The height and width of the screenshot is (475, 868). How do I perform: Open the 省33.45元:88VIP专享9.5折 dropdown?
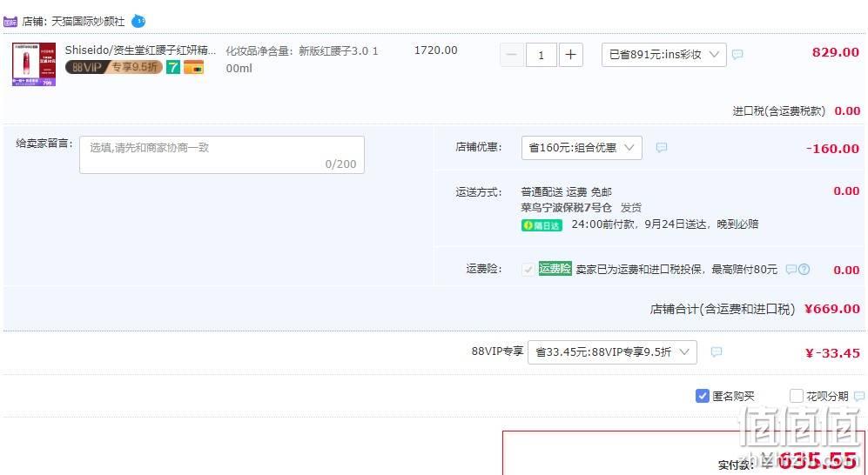[x=612, y=352]
